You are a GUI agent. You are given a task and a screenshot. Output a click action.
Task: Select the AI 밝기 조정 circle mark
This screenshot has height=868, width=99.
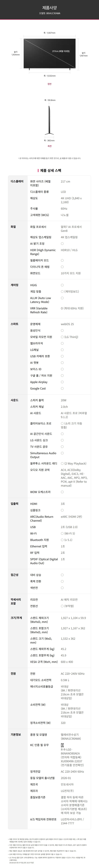[x=62, y=244]
